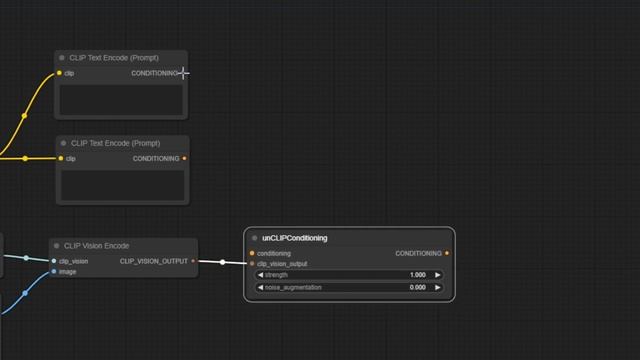
Task: Decrease noise_augmentation with left arrow
Action: [260, 287]
